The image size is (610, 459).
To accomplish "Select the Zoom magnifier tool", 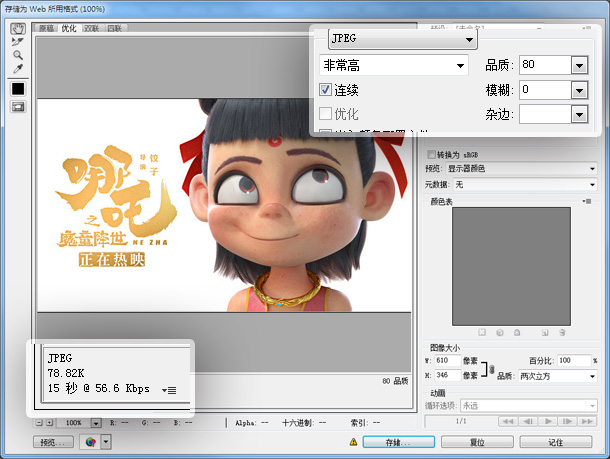I will tap(17, 55).
